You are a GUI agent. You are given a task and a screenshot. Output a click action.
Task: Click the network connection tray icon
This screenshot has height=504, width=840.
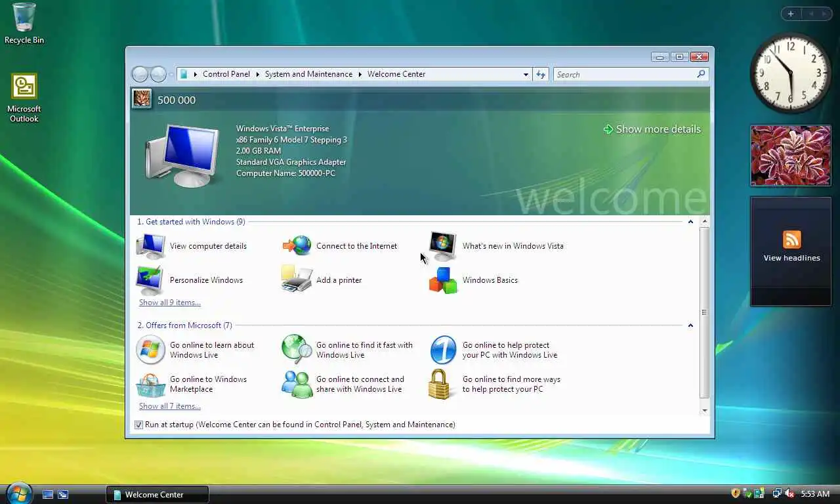pyautogui.click(x=777, y=493)
